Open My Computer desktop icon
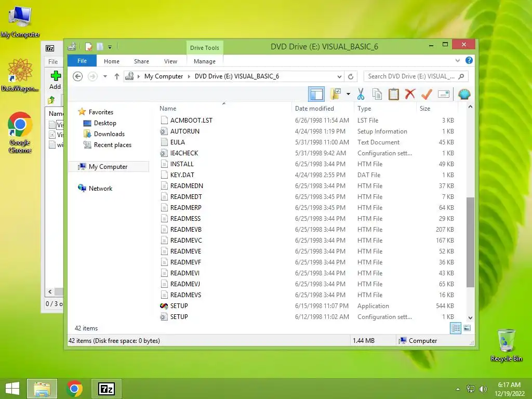Screen dimensions: 532x399 click(20, 21)
